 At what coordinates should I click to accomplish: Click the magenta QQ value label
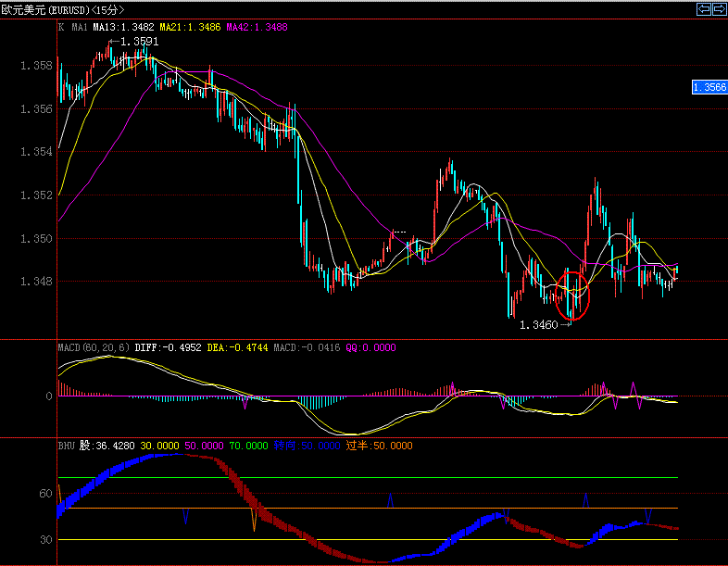(370, 347)
